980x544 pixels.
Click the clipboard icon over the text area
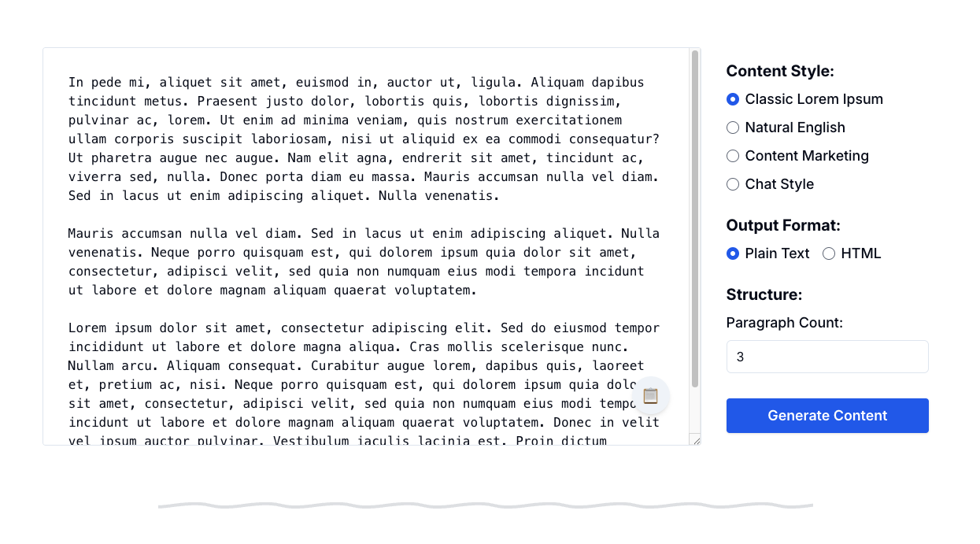[651, 396]
